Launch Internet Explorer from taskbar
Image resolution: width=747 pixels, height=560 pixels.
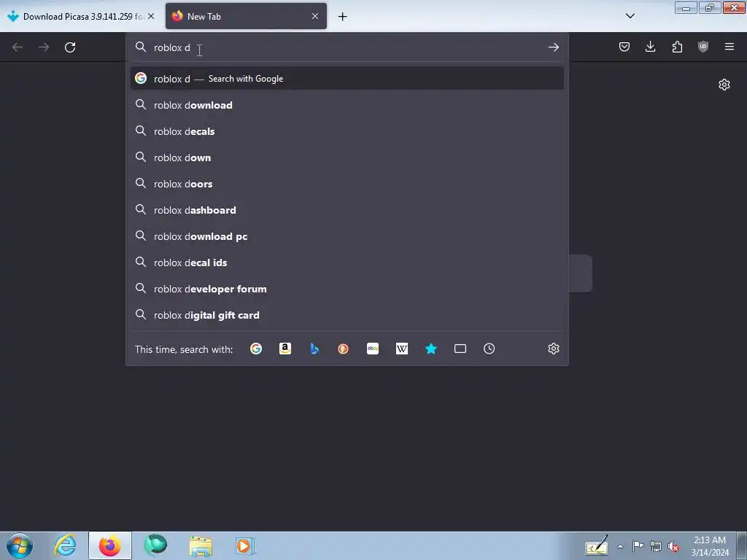click(x=65, y=545)
